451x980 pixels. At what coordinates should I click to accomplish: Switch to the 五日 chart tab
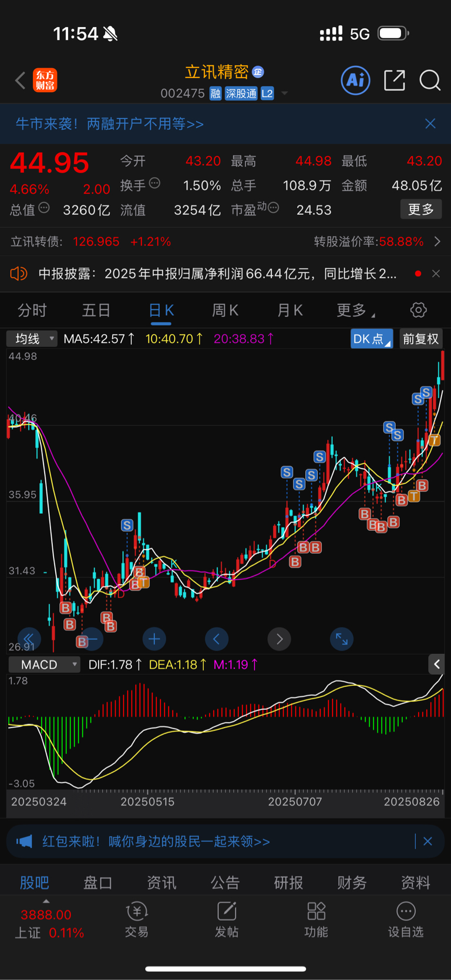point(96,310)
